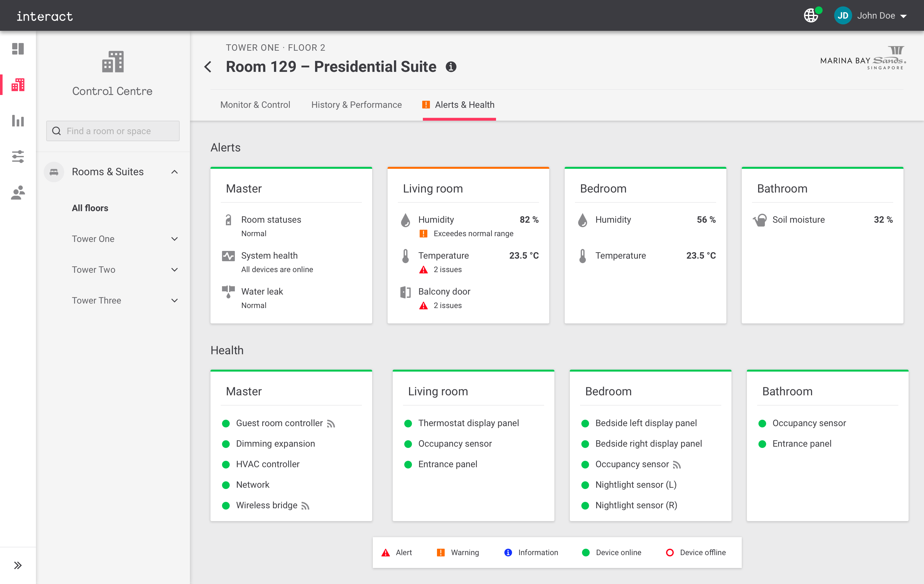Show room info via the info icon

(x=451, y=67)
